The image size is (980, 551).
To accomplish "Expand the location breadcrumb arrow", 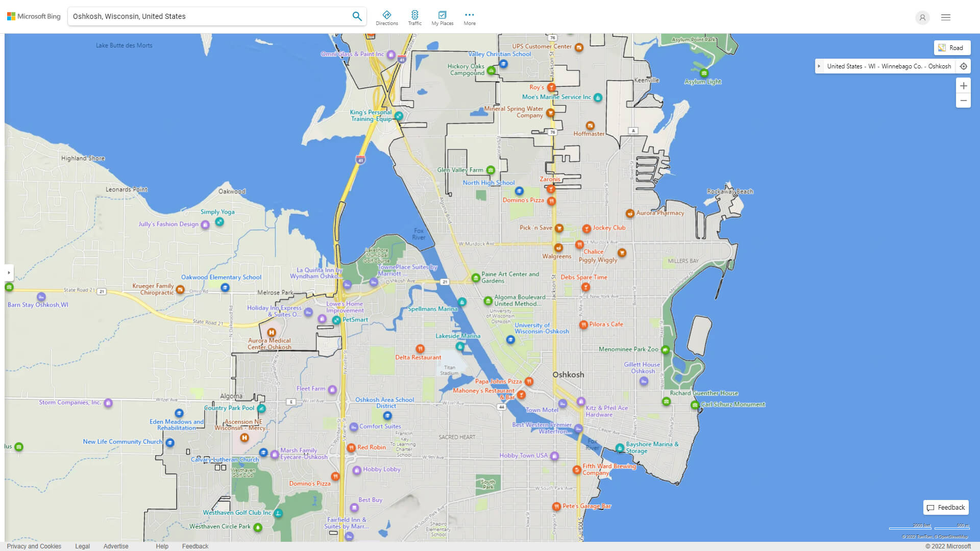I will click(819, 66).
